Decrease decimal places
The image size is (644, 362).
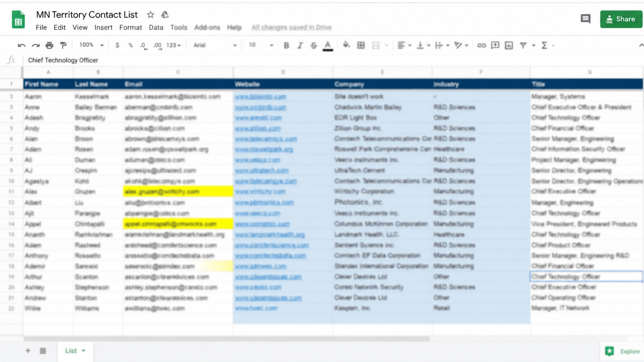[x=143, y=45]
